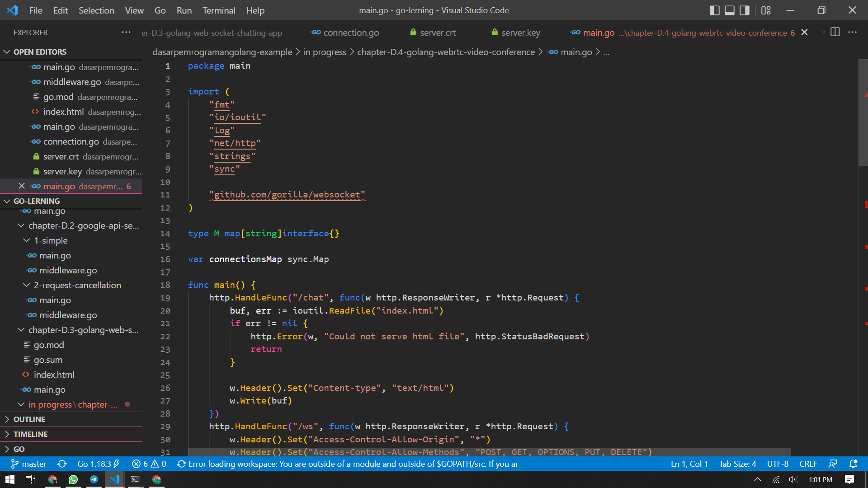Click the feedback icon in status bar
Image resolution: width=868 pixels, height=488 pixels.
click(x=833, y=464)
